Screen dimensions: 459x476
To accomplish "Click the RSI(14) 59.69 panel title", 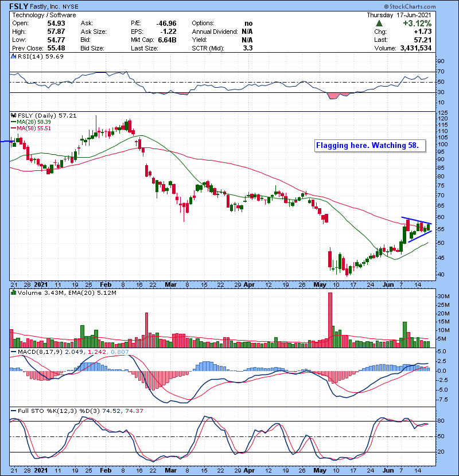I will (41, 56).
